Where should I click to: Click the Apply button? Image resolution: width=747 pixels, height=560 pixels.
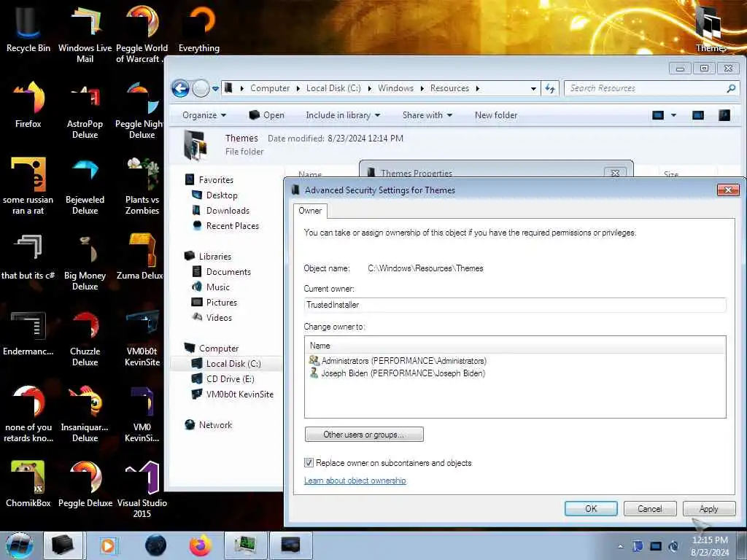708,508
